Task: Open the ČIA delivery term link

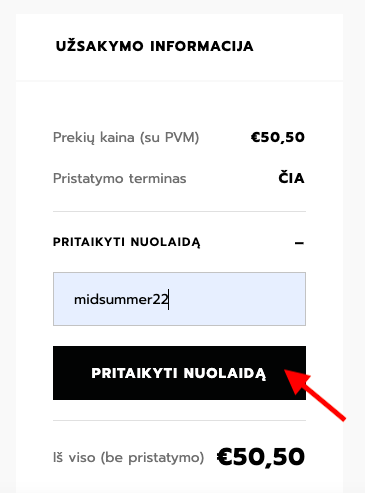Action: tap(291, 178)
